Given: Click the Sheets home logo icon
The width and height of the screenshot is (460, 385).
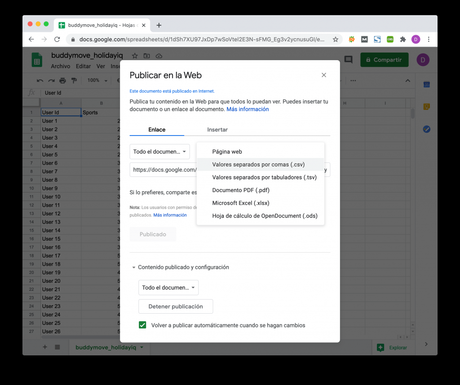Looking at the screenshot, I should point(37,60).
